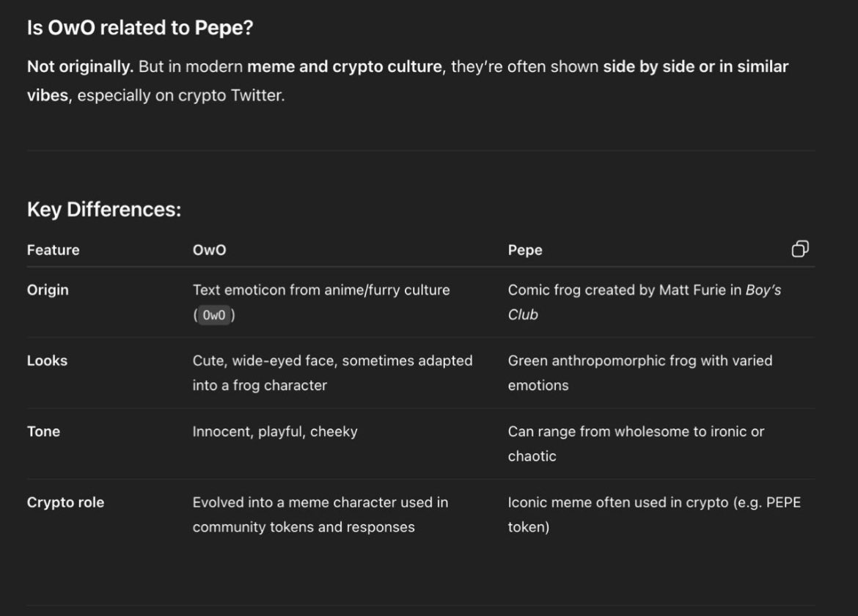Screen dimensions: 858x616
Task: Click the copy table icon
Action: coord(800,249)
